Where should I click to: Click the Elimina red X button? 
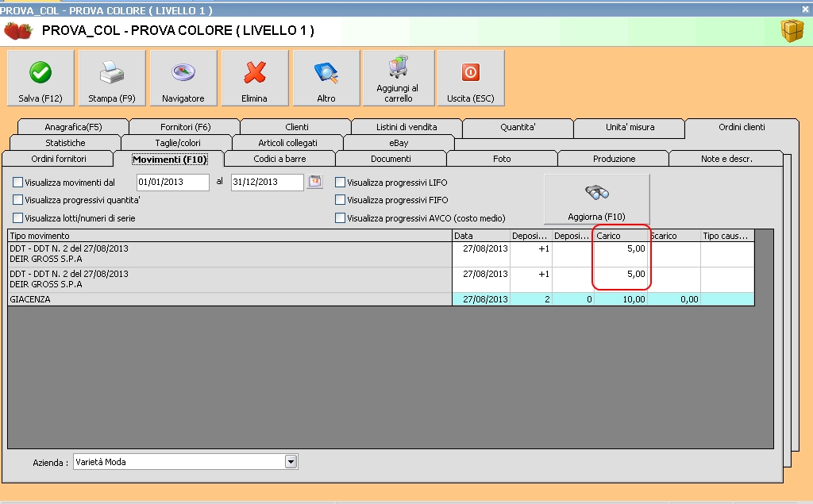(x=255, y=79)
